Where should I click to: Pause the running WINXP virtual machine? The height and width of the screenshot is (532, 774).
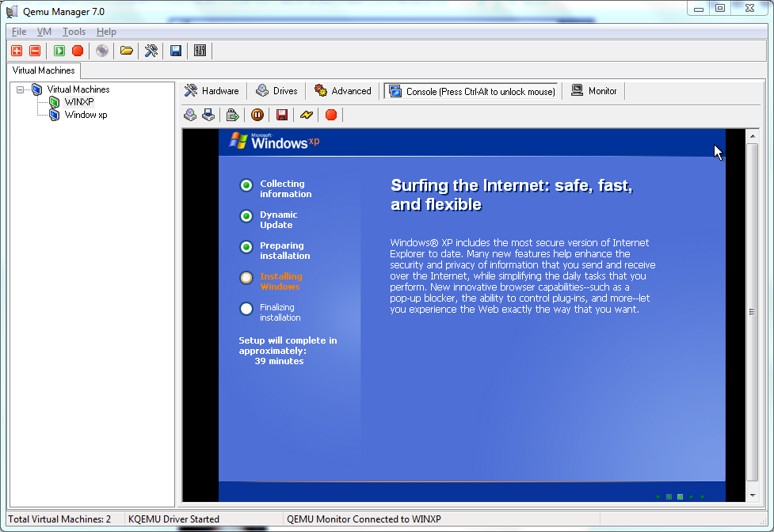click(x=257, y=115)
